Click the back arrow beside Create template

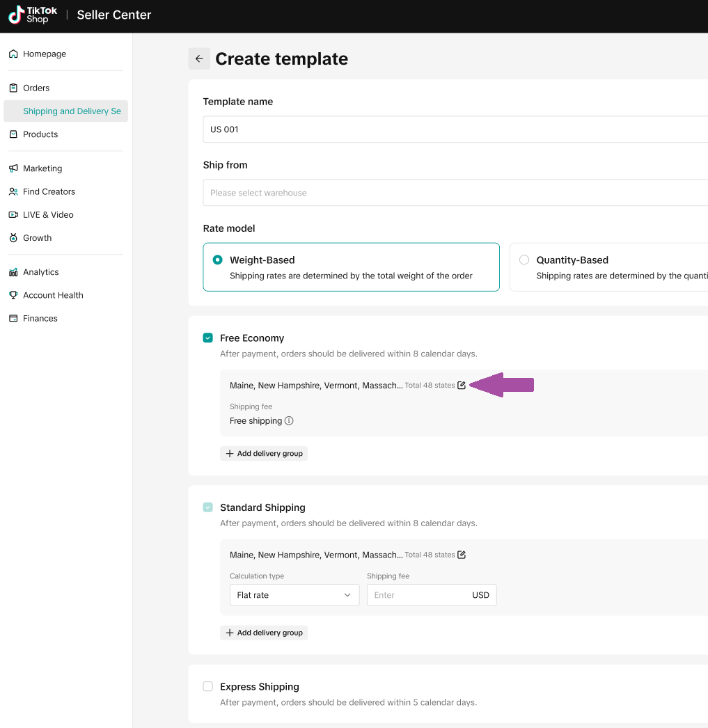(199, 59)
